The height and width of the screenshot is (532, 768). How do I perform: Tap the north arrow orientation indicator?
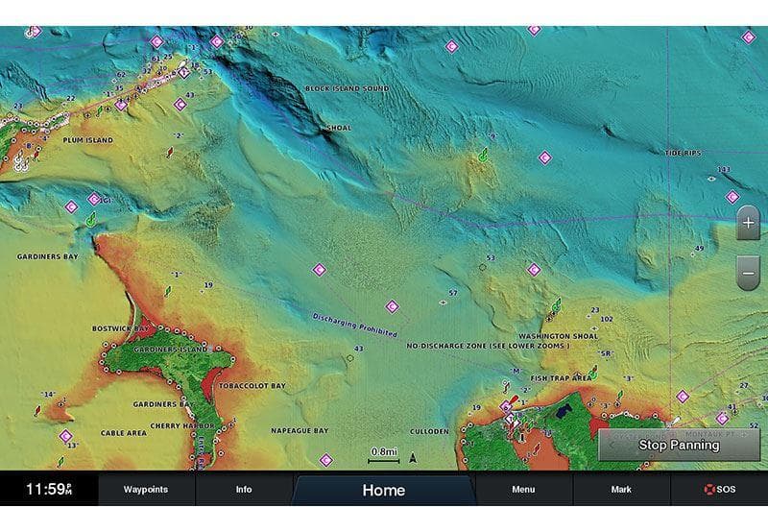click(413, 457)
